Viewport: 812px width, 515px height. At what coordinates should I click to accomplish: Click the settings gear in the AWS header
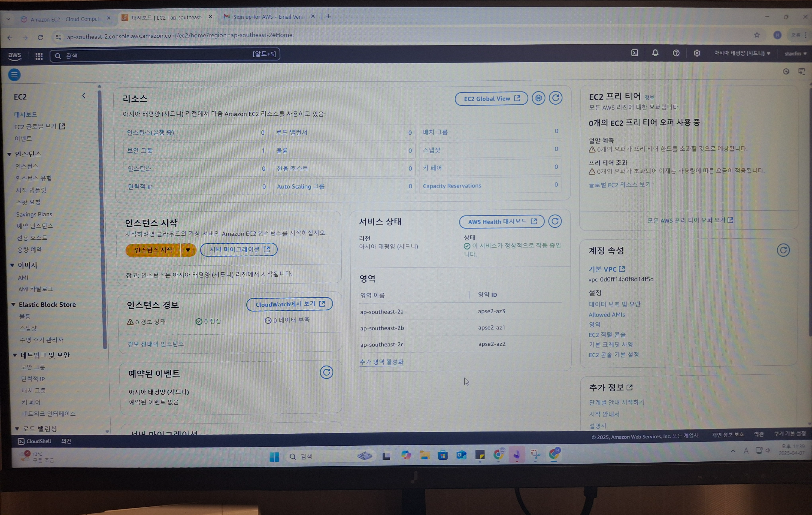(697, 53)
